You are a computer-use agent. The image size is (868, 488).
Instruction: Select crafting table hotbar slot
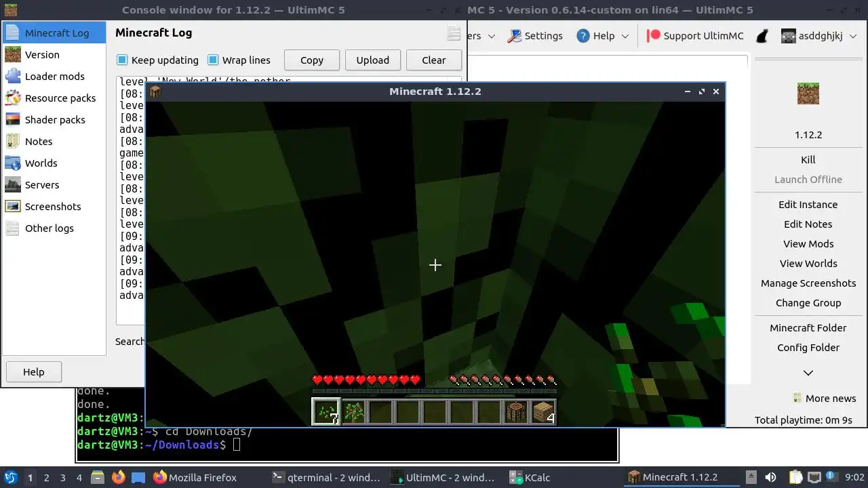click(516, 411)
